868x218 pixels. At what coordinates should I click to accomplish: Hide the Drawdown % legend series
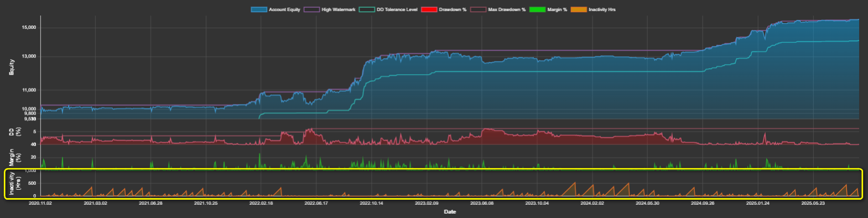pos(444,9)
